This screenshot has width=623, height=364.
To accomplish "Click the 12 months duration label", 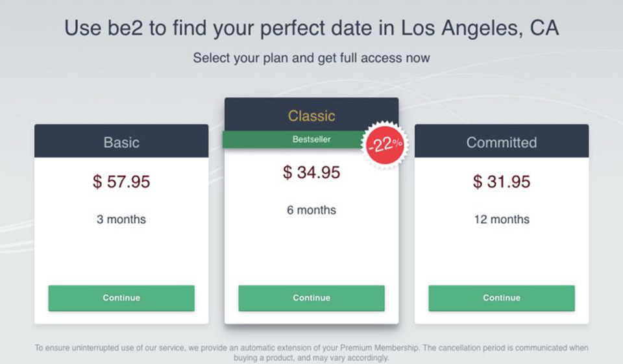I will (502, 219).
